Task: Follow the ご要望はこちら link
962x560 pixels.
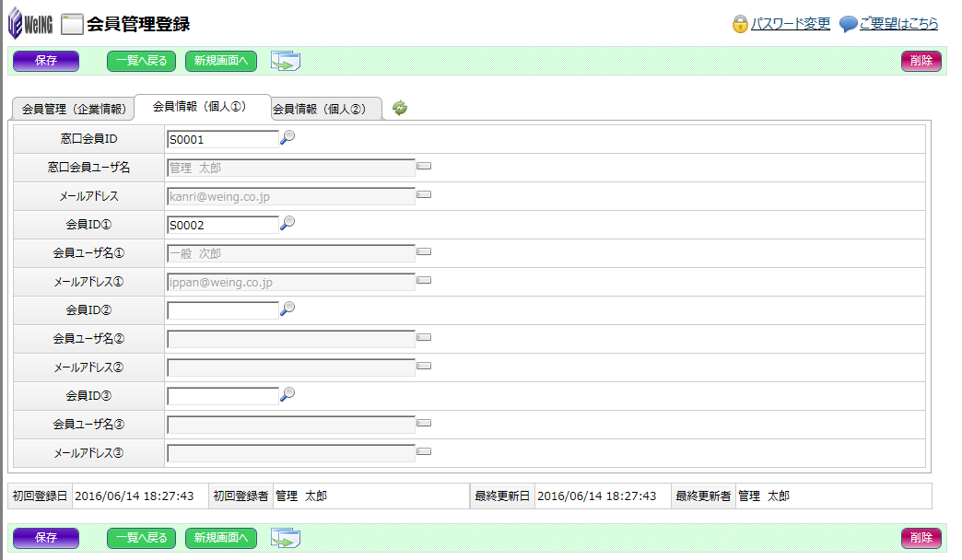Action: coord(897,24)
